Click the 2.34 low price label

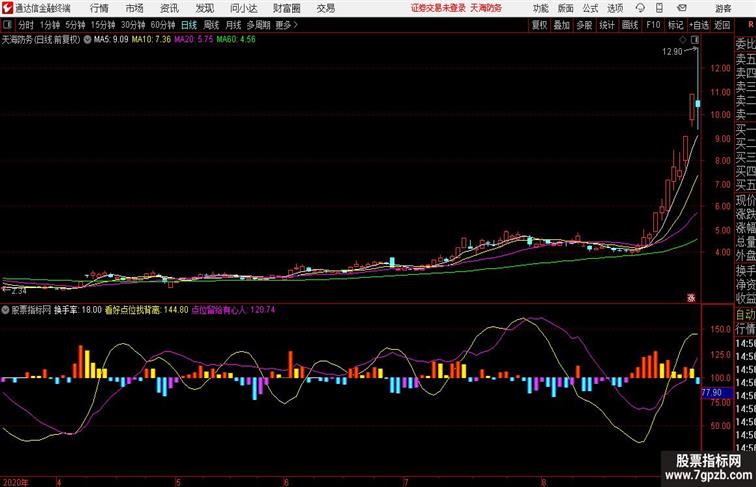18,291
